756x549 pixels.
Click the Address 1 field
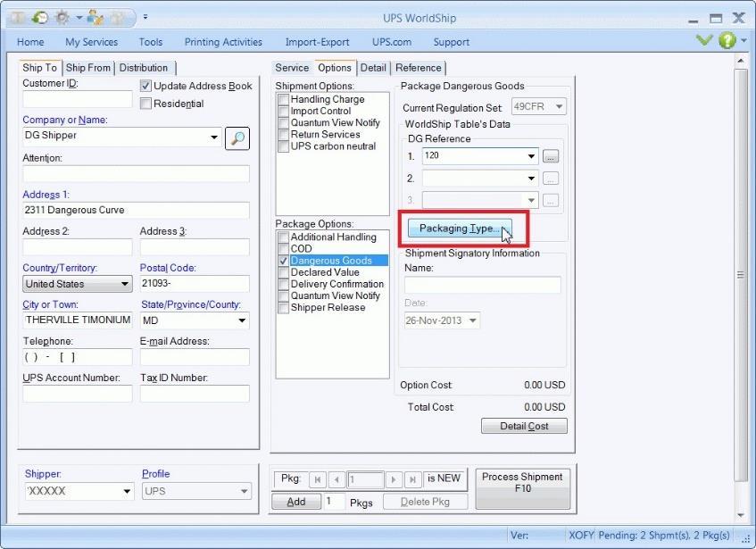pyautogui.click(x=136, y=211)
